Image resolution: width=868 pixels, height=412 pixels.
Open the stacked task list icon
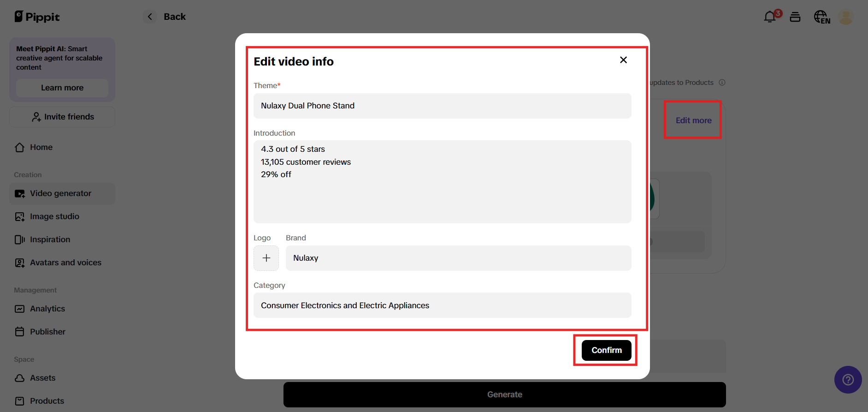point(795,17)
